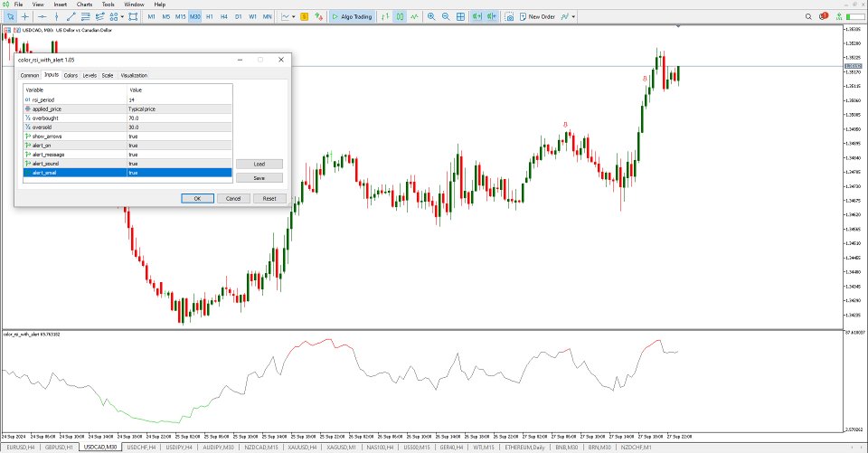Switch to bar chart view
This screenshot has height=453, width=868.
click(x=385, y=16)
